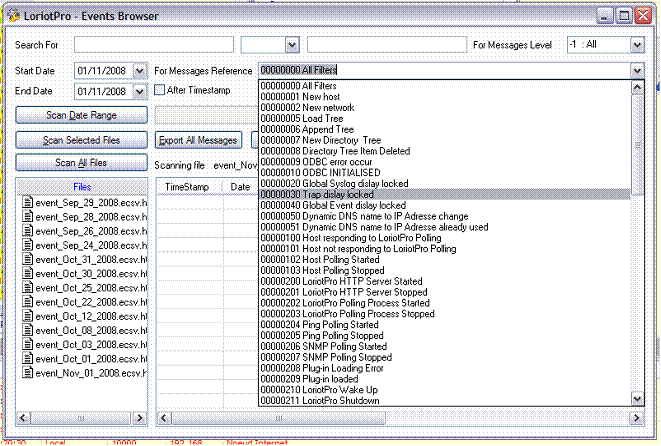Image resolution: width=661 pixels, height=446 pixels.
Task: Select 00000101 Host not responding entry
Action: click(x=445, y=249)
